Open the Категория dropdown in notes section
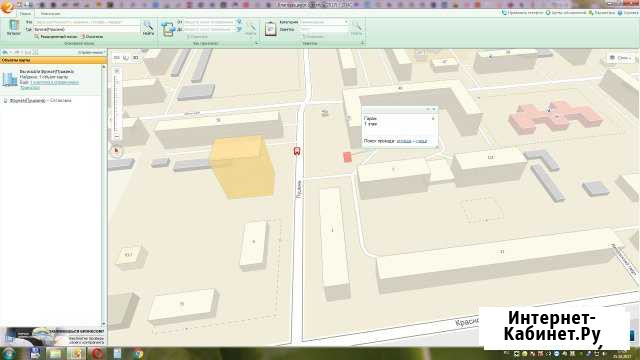Viewport: 640px width, 360px height. tap(324, 22)
